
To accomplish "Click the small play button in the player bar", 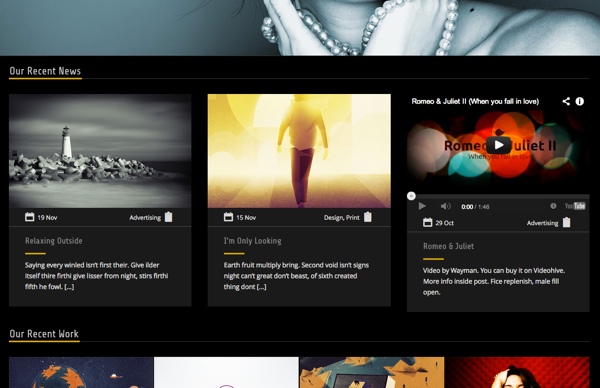I will (x=422, y=206).
